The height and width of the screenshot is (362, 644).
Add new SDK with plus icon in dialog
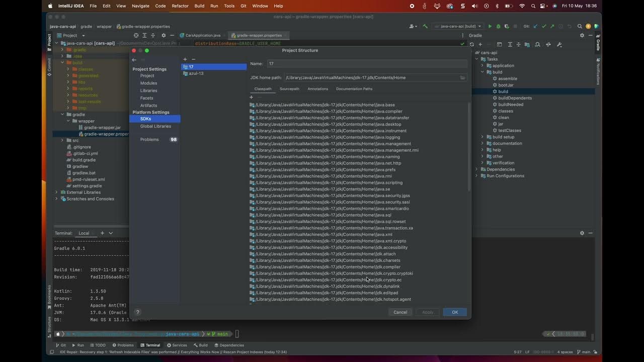point(185,59)
